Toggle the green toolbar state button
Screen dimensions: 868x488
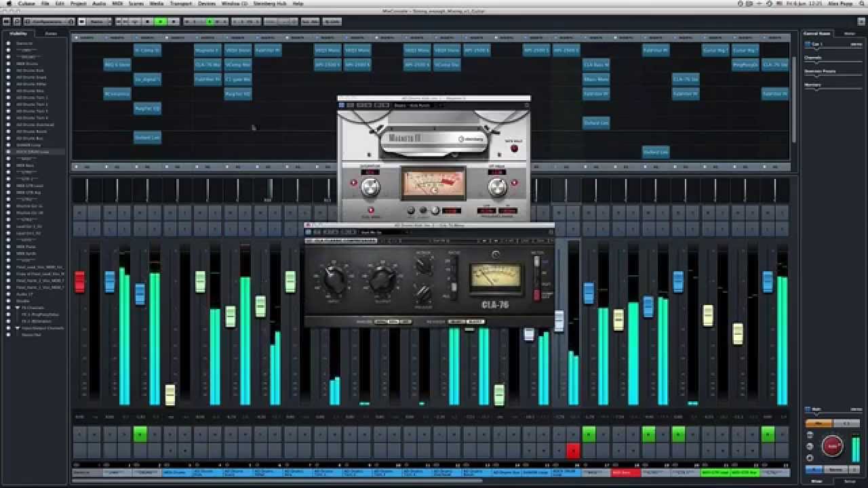click(161, 21)
